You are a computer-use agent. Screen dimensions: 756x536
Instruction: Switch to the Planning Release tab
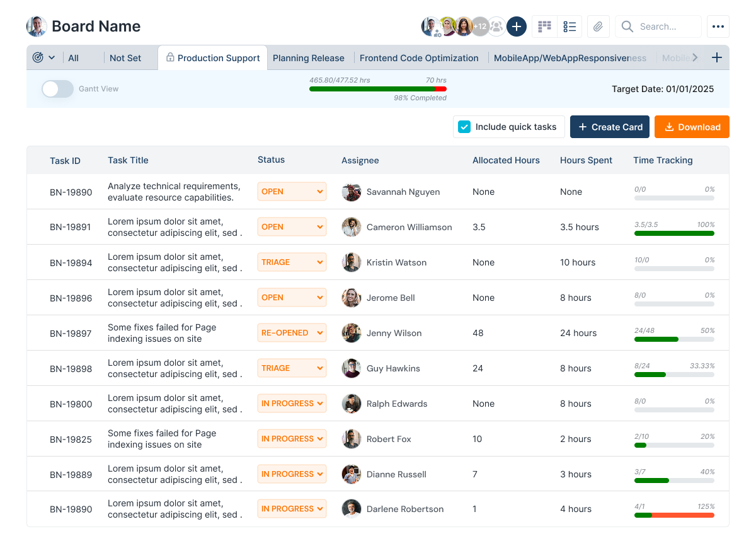point(309,57)
